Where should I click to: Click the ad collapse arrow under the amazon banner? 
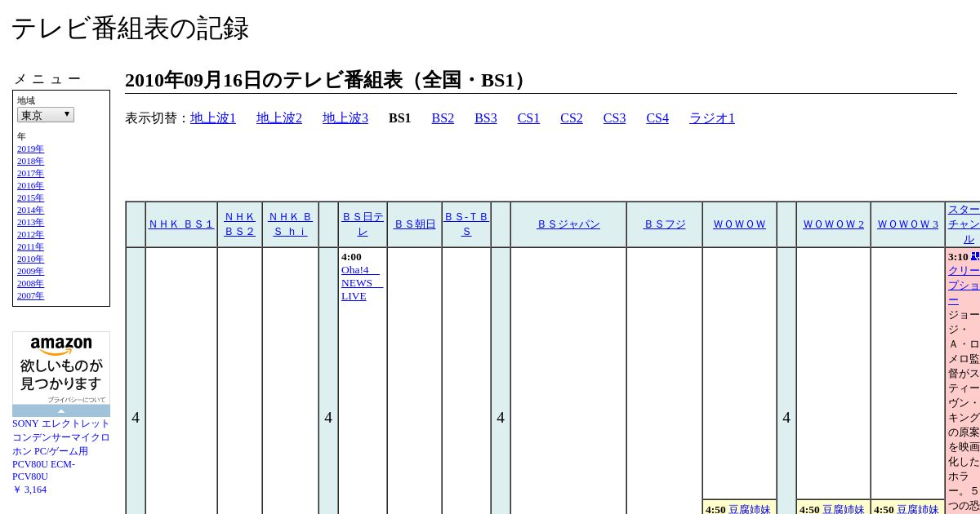point(61,410)
